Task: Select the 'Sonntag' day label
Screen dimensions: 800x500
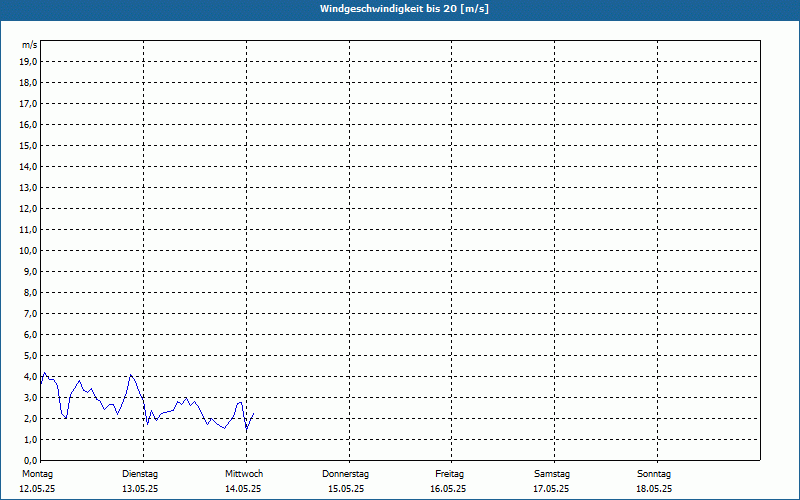Action: coord(654,474)
